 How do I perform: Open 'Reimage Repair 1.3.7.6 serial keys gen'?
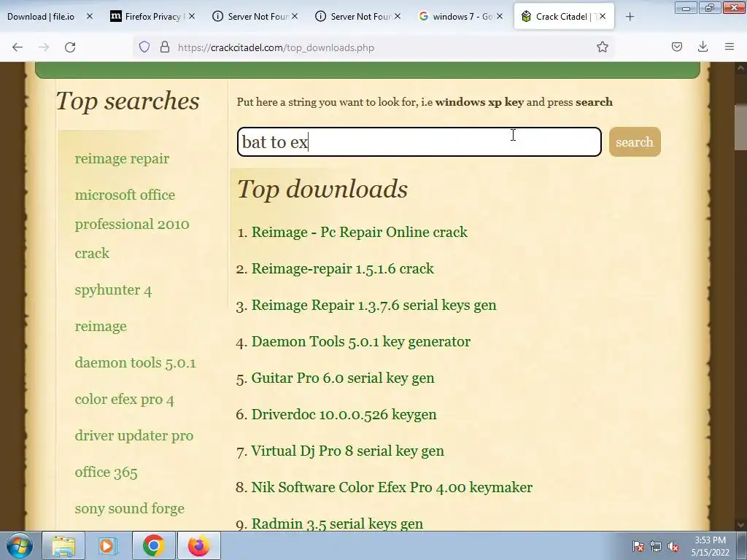tap(374, 306)
